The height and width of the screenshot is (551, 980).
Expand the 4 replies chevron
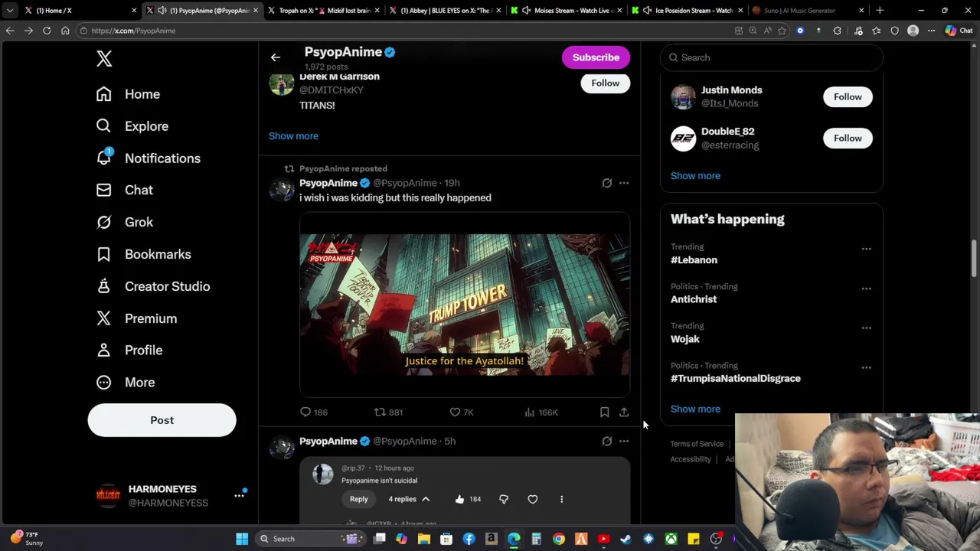[x=426, y=499]
